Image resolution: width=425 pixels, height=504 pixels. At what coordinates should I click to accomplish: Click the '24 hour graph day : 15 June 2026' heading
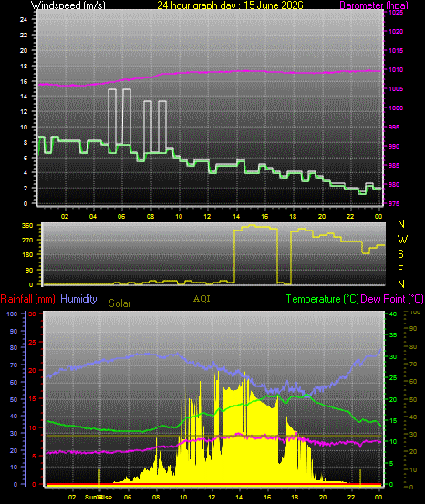(x=230, y=5)
